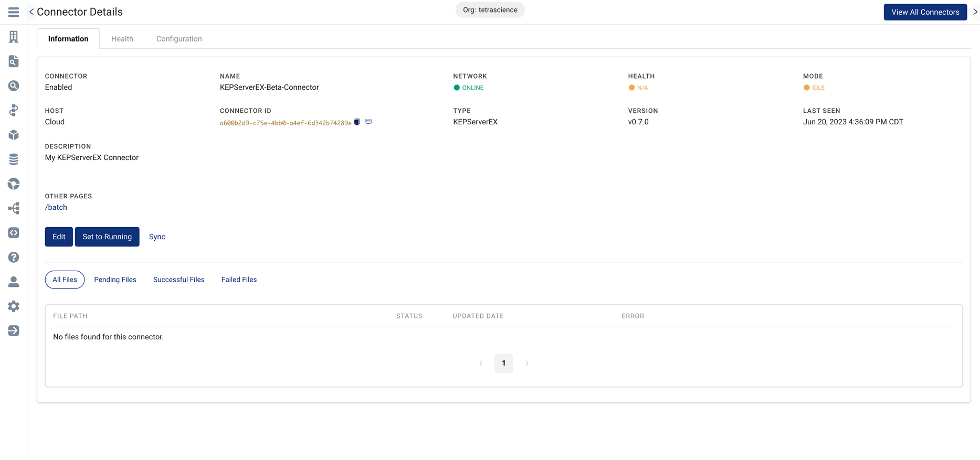Screen dimensions: 980x460
Task: Select the All Files filter
Action: [65, 280]
